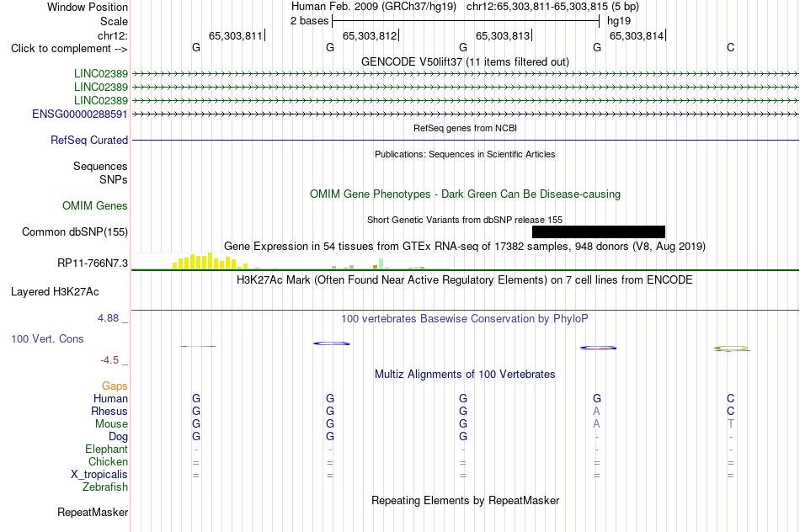The height and width of the screenshot is (532, 800).
Task: Click the 'Click to complement -->' label
Action: 69,49
